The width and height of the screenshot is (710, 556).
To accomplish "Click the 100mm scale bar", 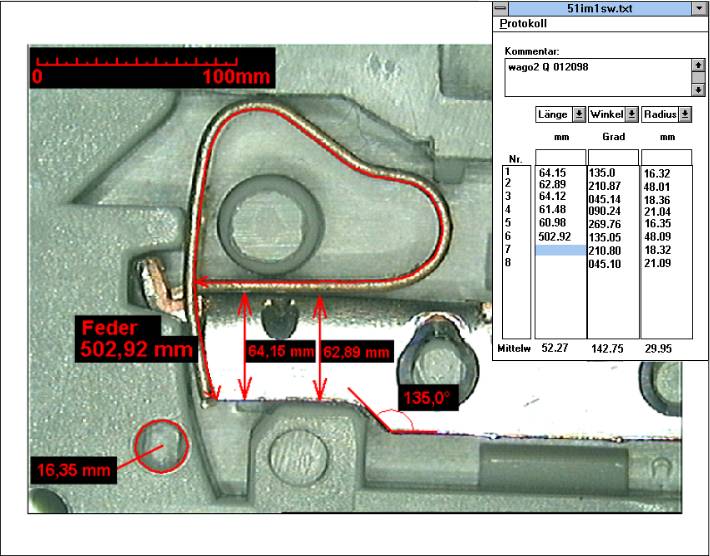I will pos(152,67).
